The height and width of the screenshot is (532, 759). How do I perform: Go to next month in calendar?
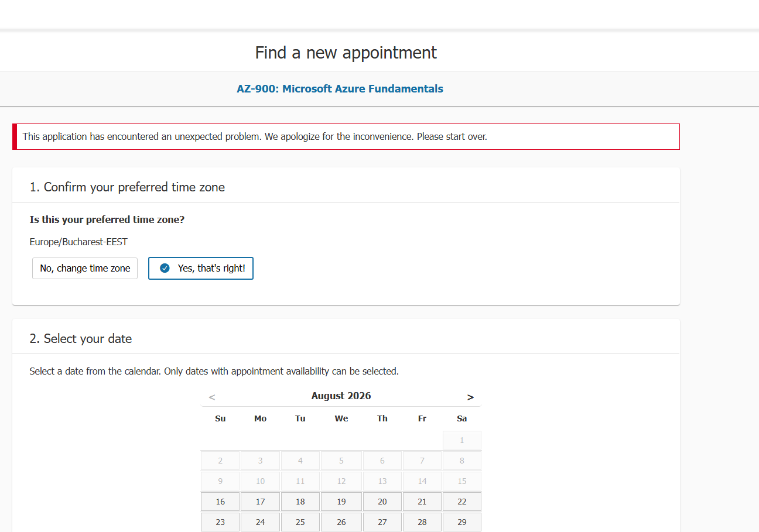(x=470, y=397)
